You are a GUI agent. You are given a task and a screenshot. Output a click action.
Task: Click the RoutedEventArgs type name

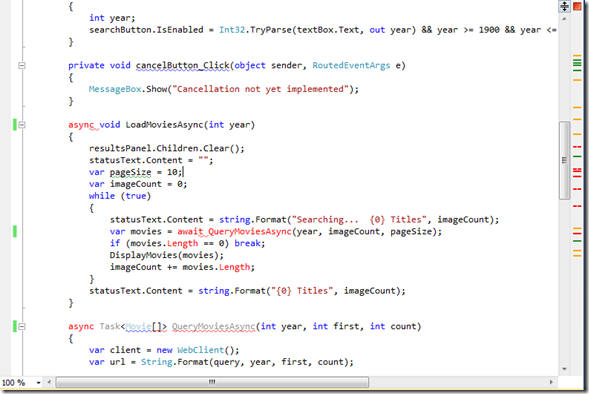tap(351, 65)
